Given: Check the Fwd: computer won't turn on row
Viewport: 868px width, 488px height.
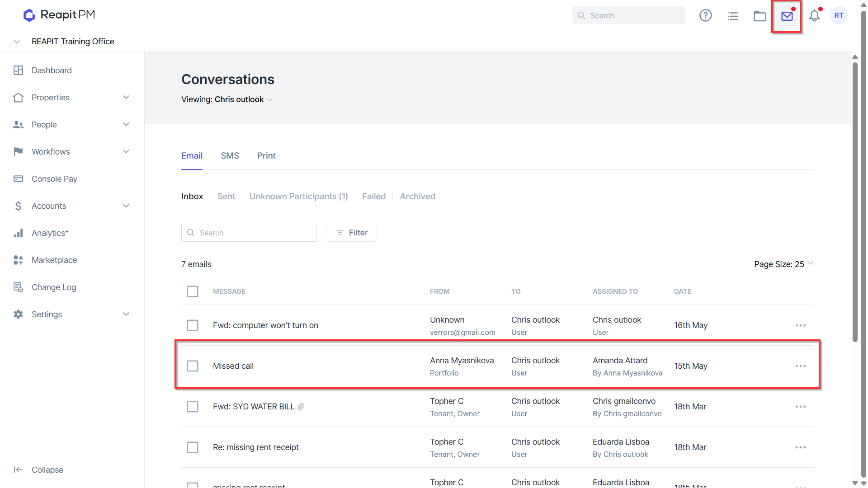Looking at the screenshot, I should [x=193, y=325].
